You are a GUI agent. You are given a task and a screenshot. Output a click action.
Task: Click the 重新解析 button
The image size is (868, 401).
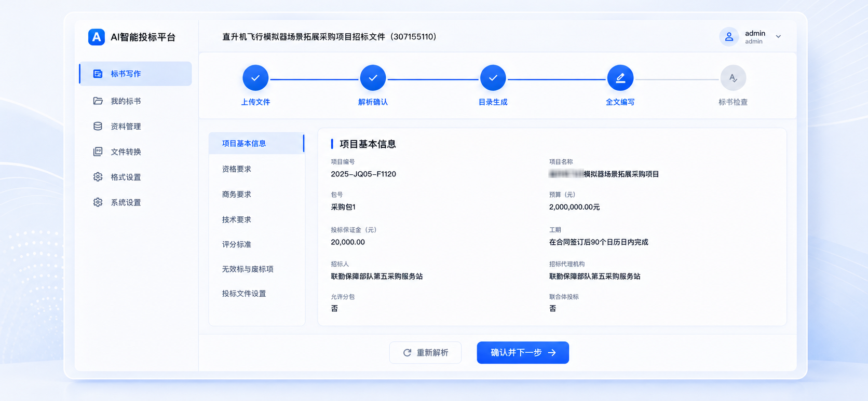tap(425, 353)
